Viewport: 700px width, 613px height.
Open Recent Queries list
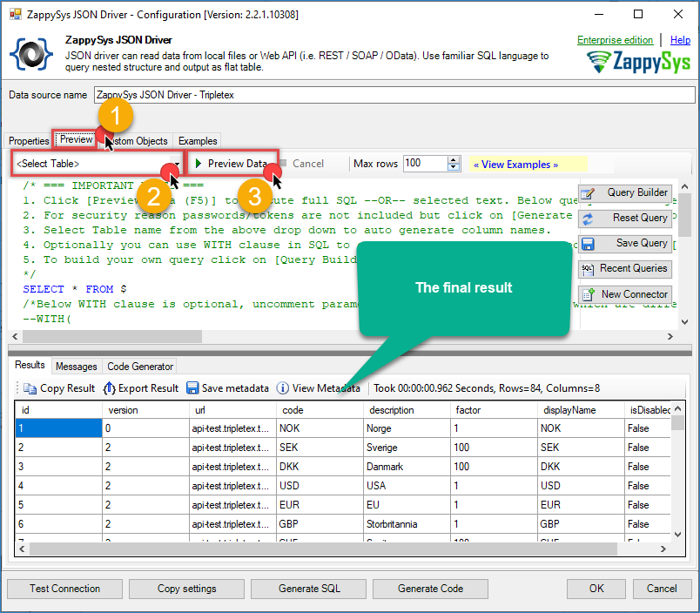624,269
